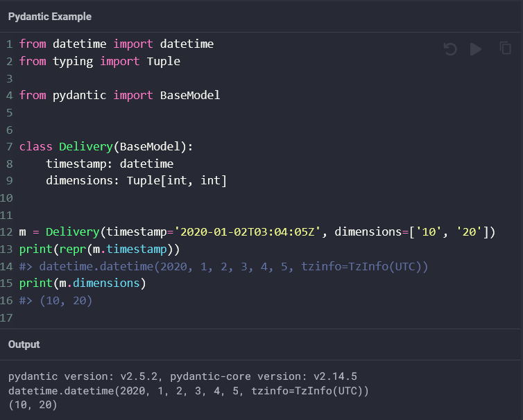This screenshot has width=523, height=420.
Task: Copy the code using the clipboard icon
Action: [x=506, y=48]
